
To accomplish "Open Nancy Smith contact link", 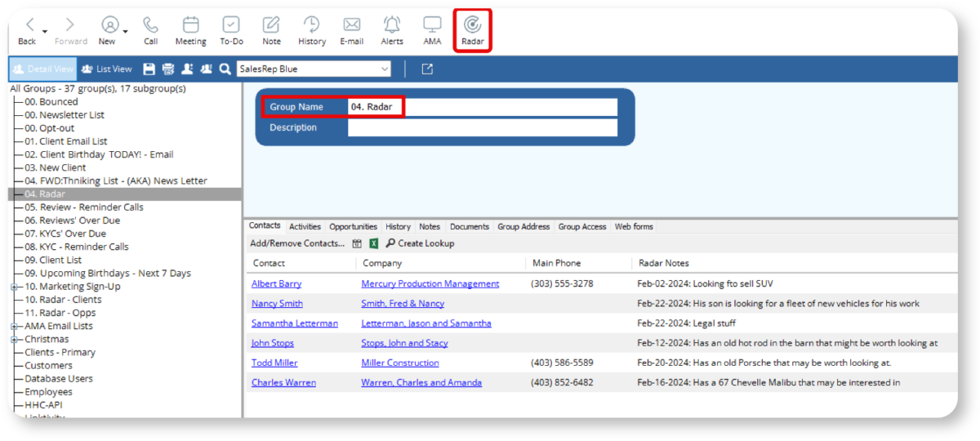I will pos(277,303).
